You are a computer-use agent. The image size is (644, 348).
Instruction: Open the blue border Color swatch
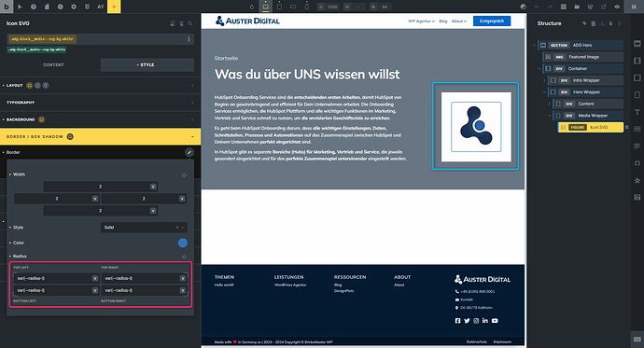pyautogui.click(x=183, y=243)
